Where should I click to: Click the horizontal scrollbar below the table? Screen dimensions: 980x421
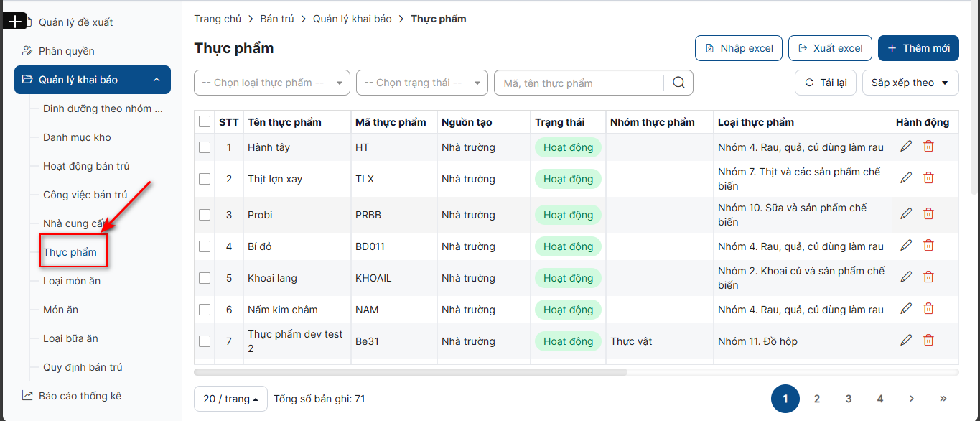pyautogui.click(x=411, y=372)
